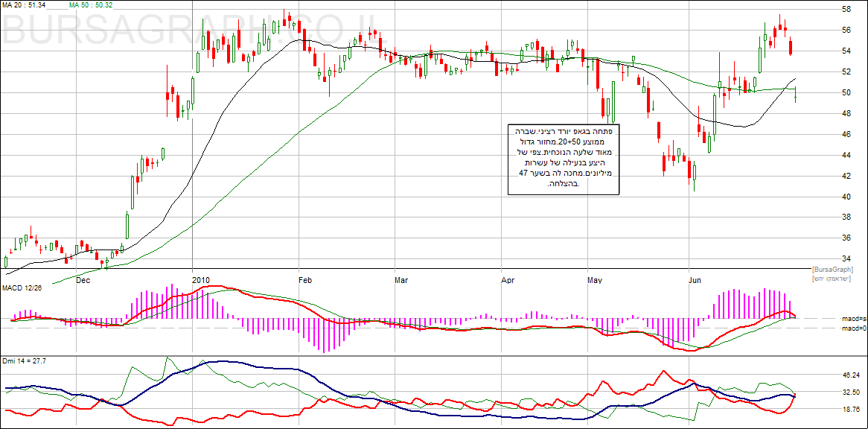Image resolution: width=868 pixels, height=429 pixels.
Task: Click the 58 price axis label
Action: point(846,10)
